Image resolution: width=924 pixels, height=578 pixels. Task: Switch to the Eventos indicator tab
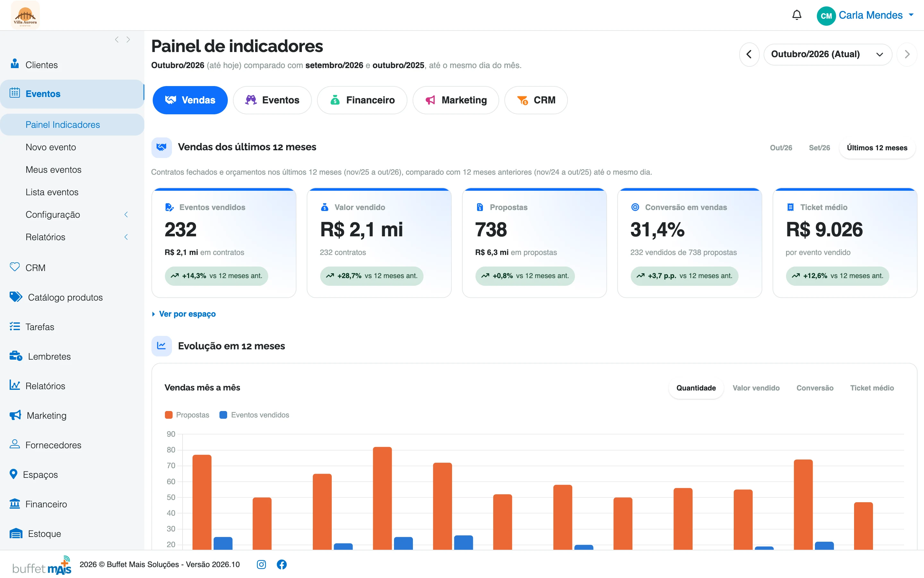(x=272, y=100)
